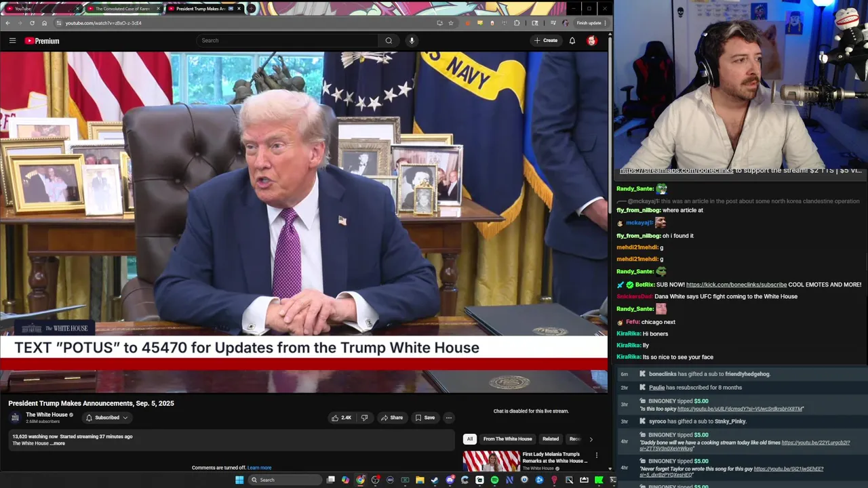Open Task View on taskbar
This screenshot has width=868, height=488.
pos(330,480)
